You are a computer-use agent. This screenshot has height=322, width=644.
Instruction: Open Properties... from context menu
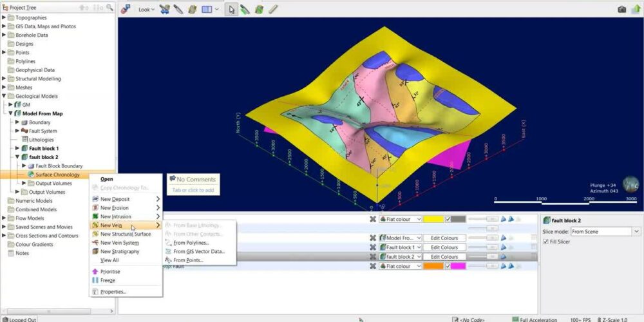pos(126,292)
